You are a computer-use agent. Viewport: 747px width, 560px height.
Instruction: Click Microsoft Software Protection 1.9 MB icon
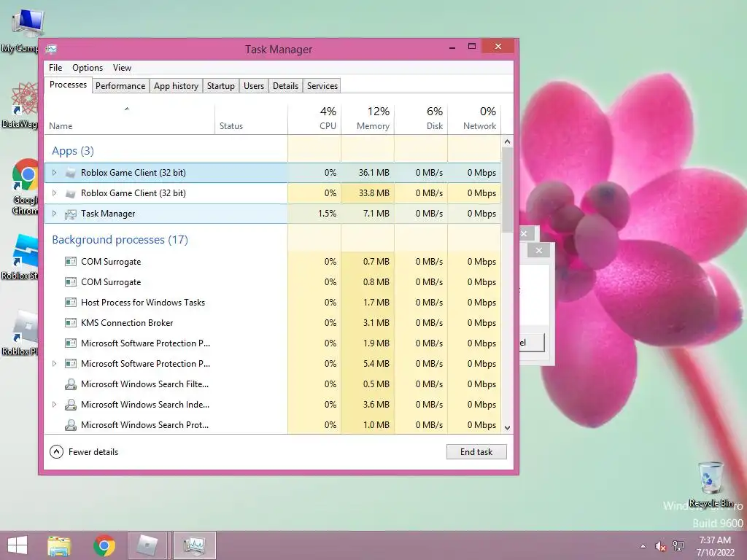click(71, 343)
